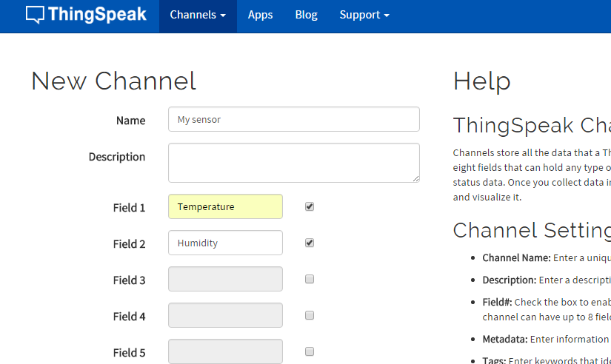Click the Field 2 label
The height and width of the screenshot is (364, 611).
pyautogui.click(x=129, y=243)
